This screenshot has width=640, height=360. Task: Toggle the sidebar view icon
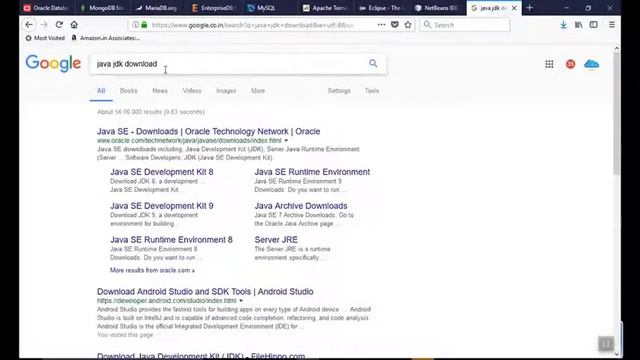pyautogui.click(x=593, y=24)
